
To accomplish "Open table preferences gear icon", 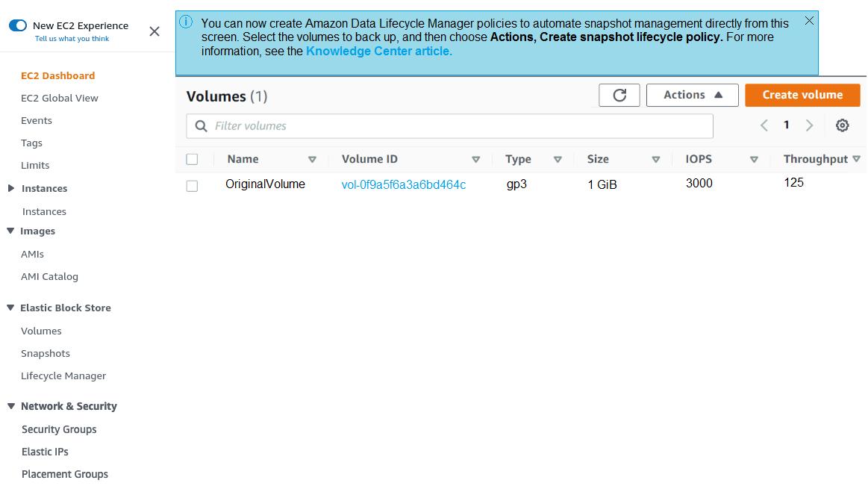I will tap(842, 125).
